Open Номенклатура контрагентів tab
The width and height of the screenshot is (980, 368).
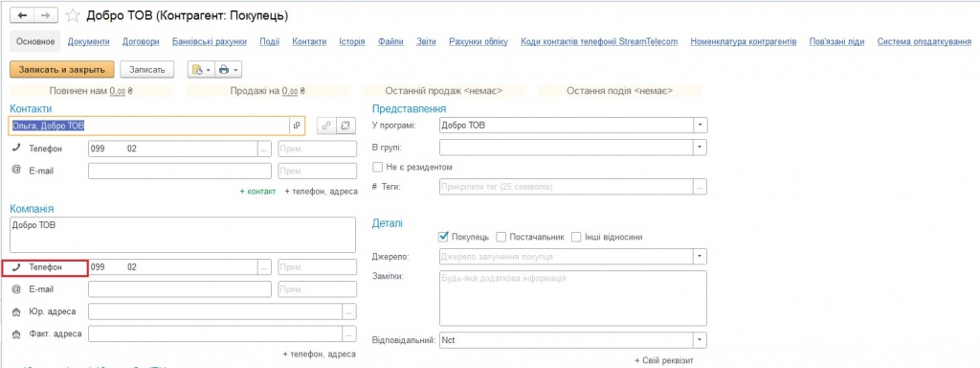[744, 42]
